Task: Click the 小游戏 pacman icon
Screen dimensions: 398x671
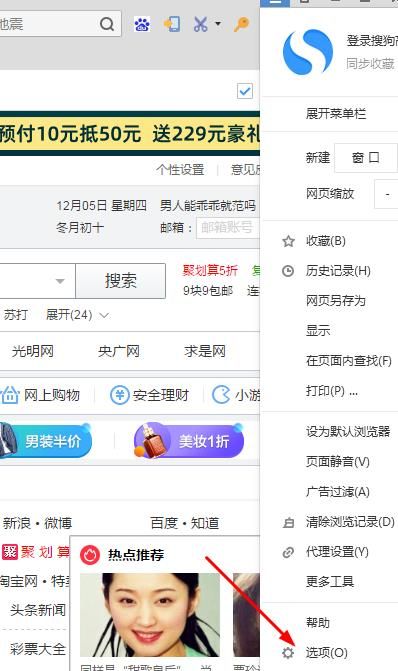Action: [x=221, y=395]
